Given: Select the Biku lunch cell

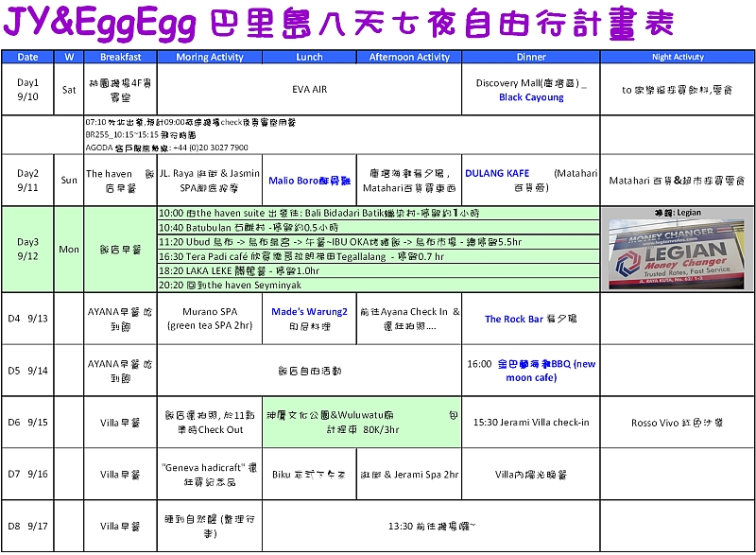Looking at the screenshot, I should tap(310, 474).
